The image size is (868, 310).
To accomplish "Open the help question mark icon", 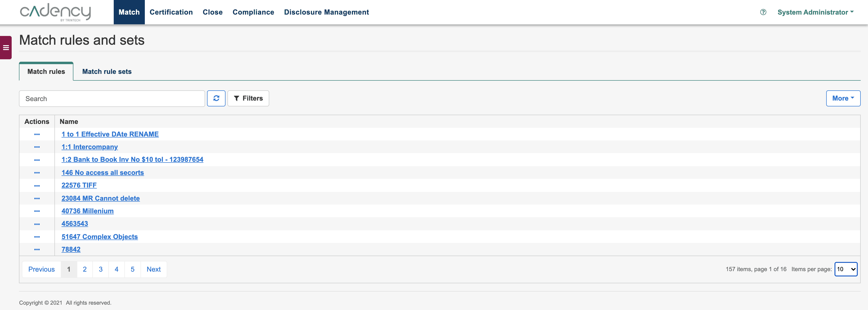I will point(762,12).
